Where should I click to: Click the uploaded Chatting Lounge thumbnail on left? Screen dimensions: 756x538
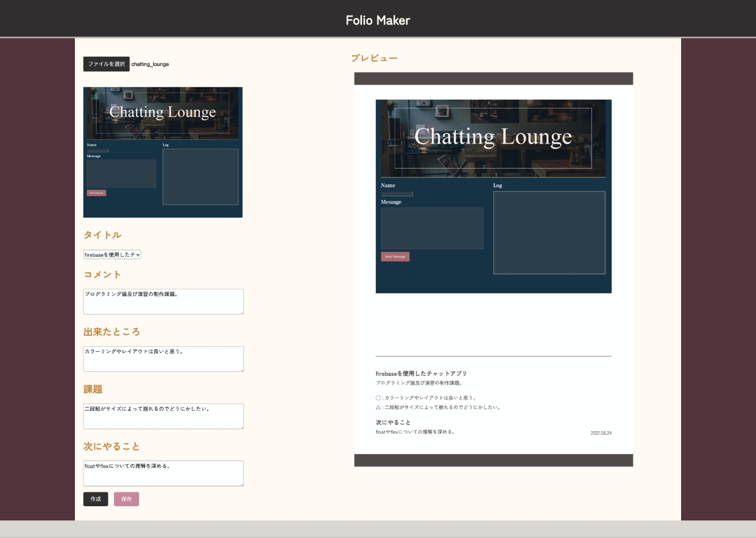tap(163, 152)
